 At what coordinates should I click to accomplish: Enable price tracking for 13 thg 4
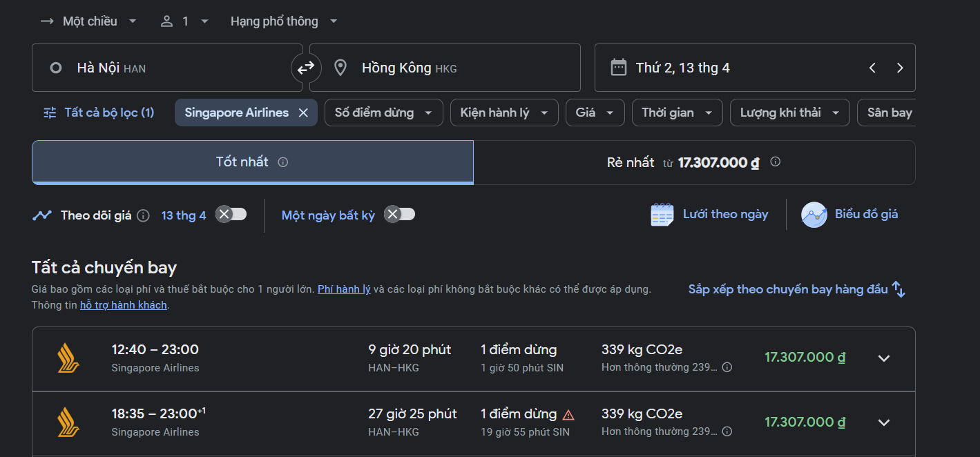pyautogui.click(x=231, y=214)
